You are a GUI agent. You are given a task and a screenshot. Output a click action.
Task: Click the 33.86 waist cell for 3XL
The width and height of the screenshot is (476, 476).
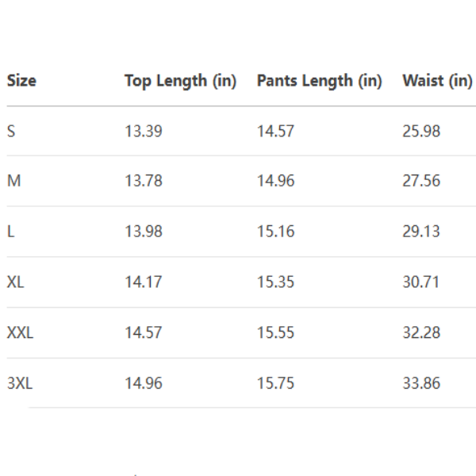pos(420,383)
